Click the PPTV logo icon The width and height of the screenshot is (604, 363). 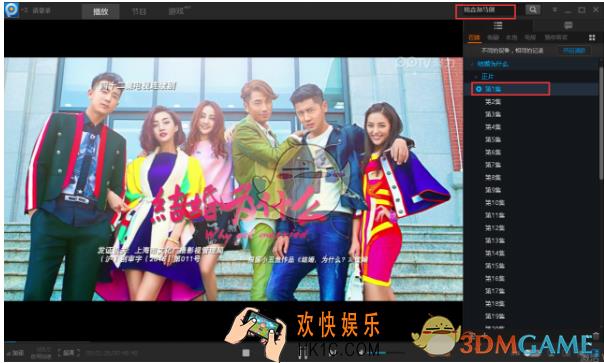[x=12, y=10]
